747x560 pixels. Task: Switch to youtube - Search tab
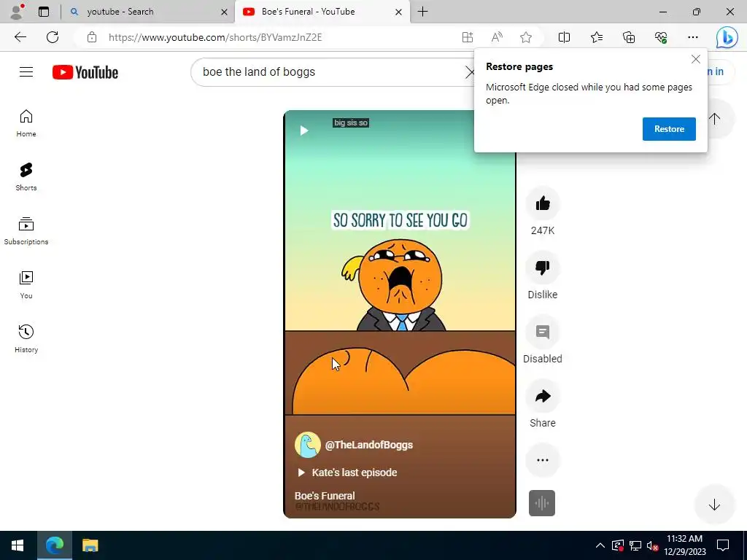146,12
